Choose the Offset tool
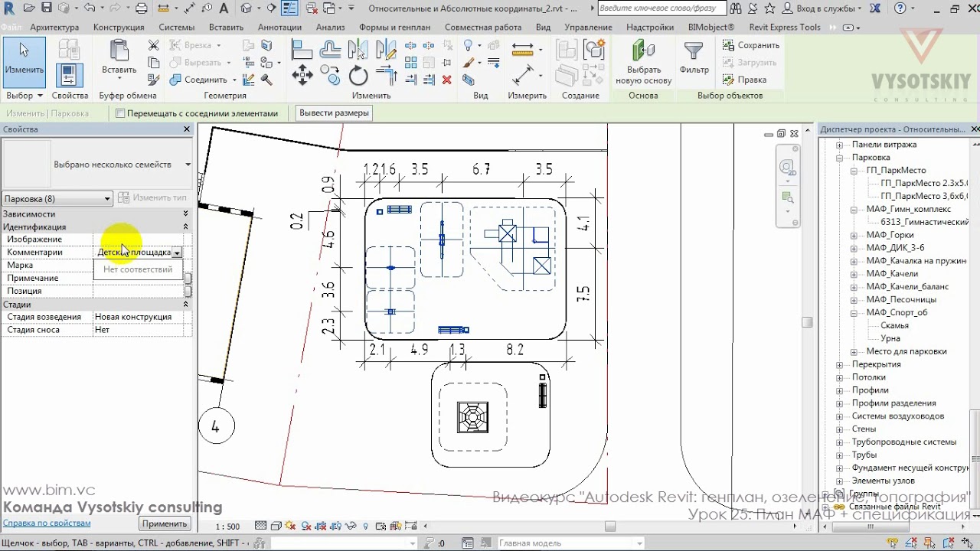 click(331, 49)
